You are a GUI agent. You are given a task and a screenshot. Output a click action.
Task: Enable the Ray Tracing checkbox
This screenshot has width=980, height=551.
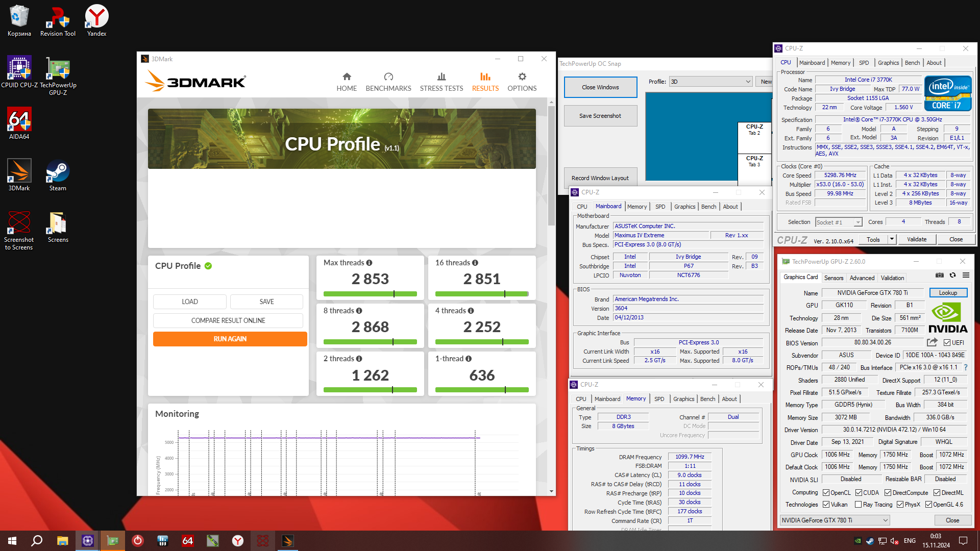pos(859,505)
